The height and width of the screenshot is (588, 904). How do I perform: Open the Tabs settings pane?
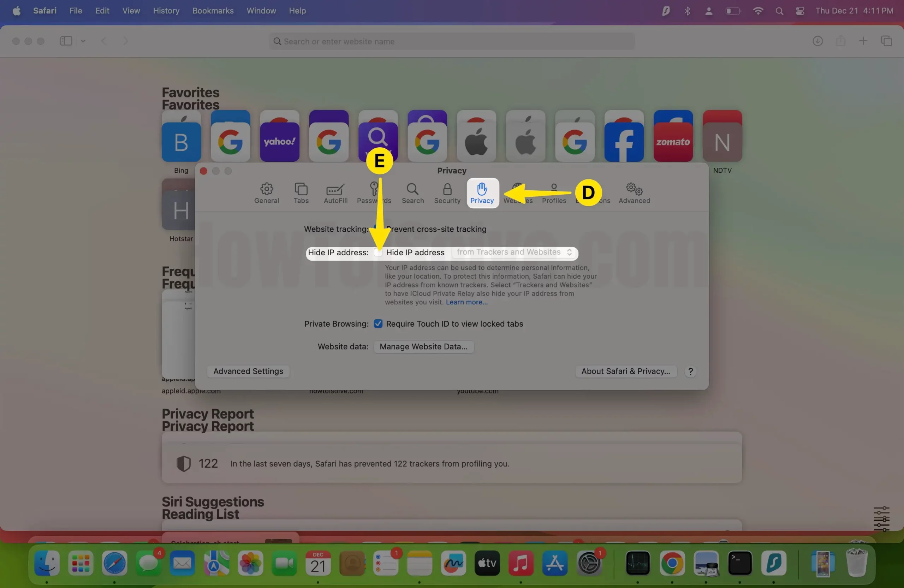(301, 193)
